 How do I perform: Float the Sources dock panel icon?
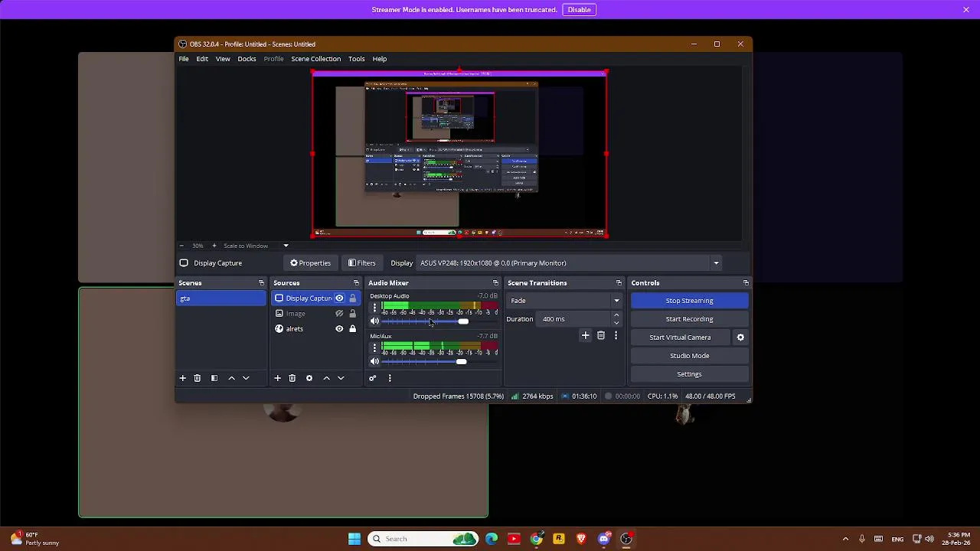click(356, 283)
